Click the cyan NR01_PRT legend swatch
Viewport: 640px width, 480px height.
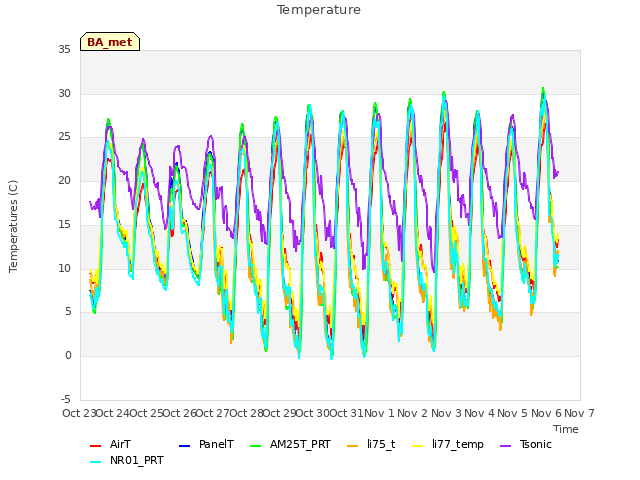point(95,462)
